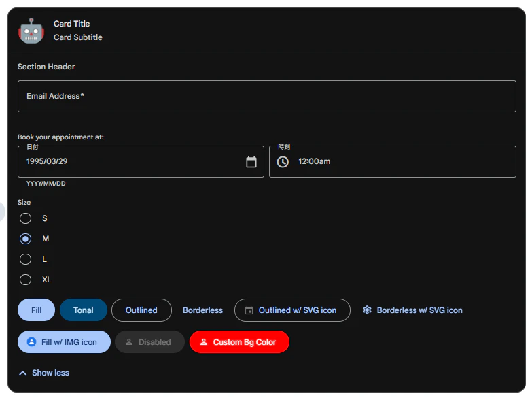Select the M size radio button

pos(25,239)
